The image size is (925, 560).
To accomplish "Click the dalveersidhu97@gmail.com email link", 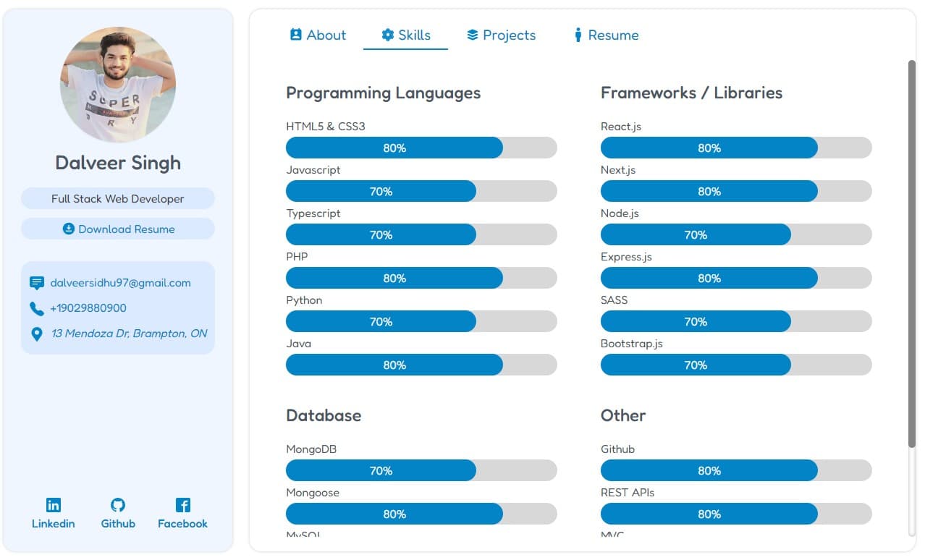I will click(120, 283).
